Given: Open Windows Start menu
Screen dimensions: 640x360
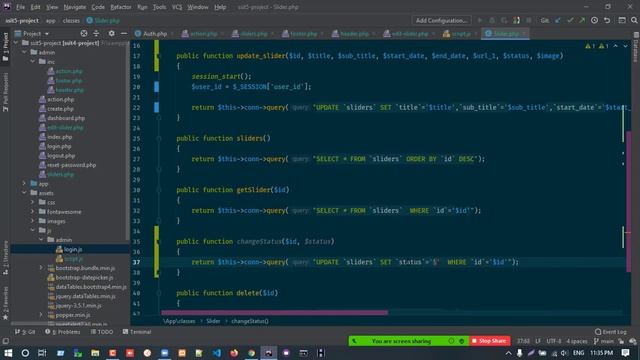Looking at the screenshot, I should [8, 353].
